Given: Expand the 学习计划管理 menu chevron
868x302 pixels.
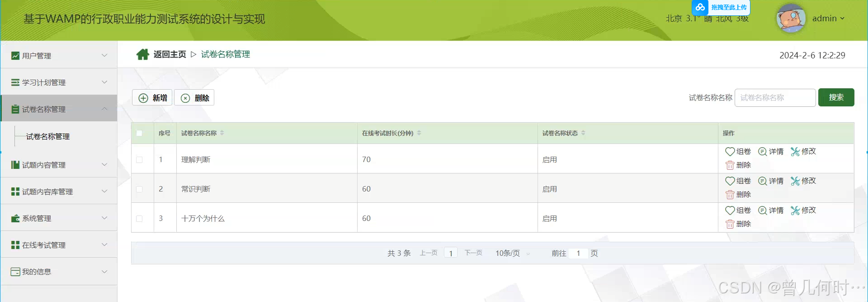Looking at the screenshot, I should [x=104, y=82].
